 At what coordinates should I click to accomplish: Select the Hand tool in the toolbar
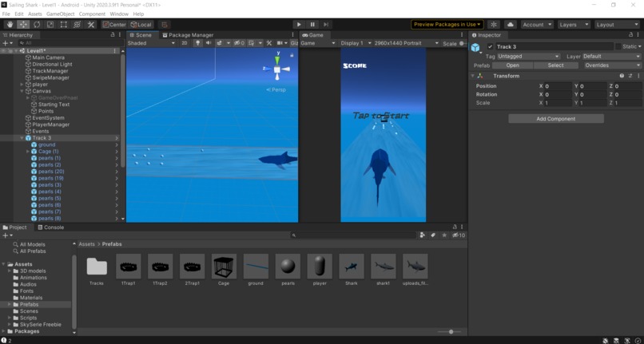tap(10, 25)
